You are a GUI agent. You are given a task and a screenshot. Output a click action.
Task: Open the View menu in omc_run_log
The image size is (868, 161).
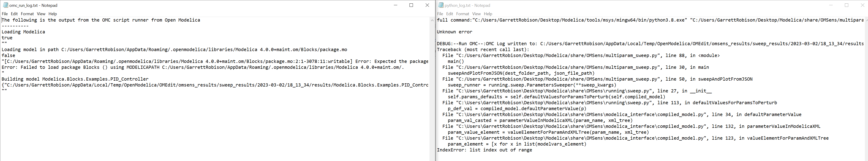coord(41,13)
